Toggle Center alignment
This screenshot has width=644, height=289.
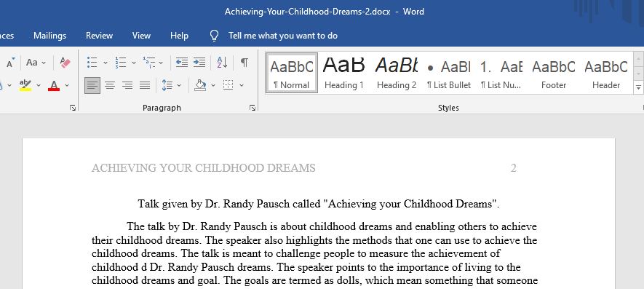pos(110,85)
